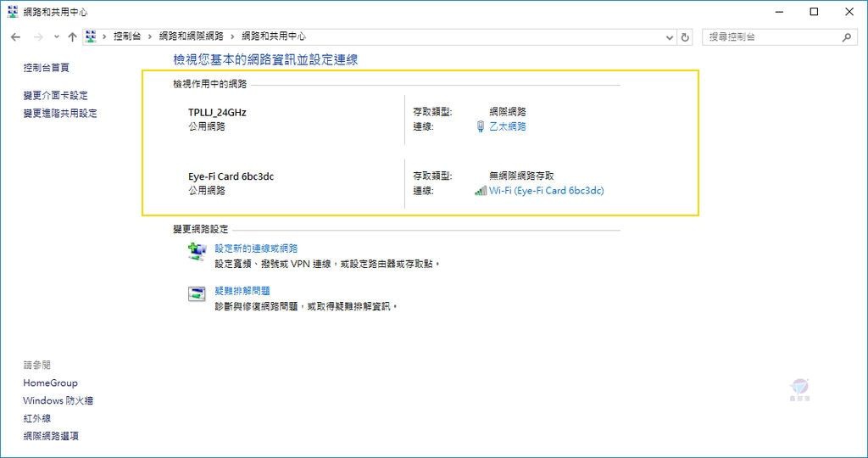The height and width of the screenshot is (458, 868).
Task: Click the TPLLJ_24GHz network name
Action: 217,113
